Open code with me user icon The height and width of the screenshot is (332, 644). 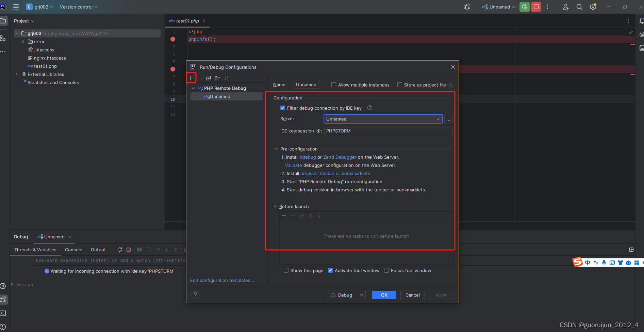[x=566, y=7]
